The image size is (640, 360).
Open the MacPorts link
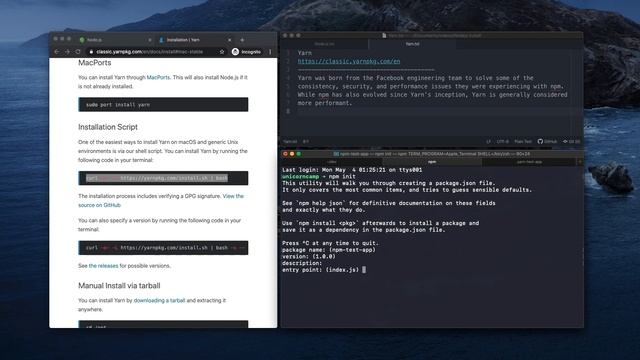click(158, 77)
